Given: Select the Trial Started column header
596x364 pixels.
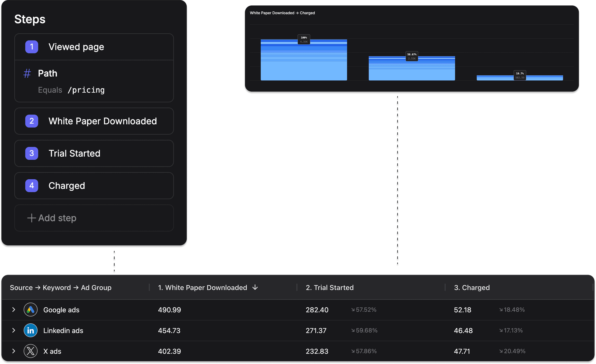Looking at the screenshot, I should (329, 287).
